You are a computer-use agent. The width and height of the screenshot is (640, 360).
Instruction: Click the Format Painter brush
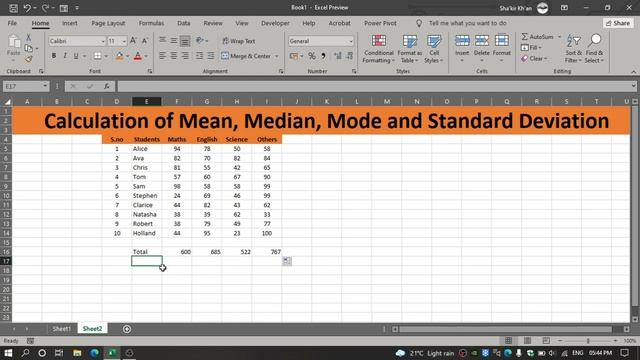click(x=29, y=59)
